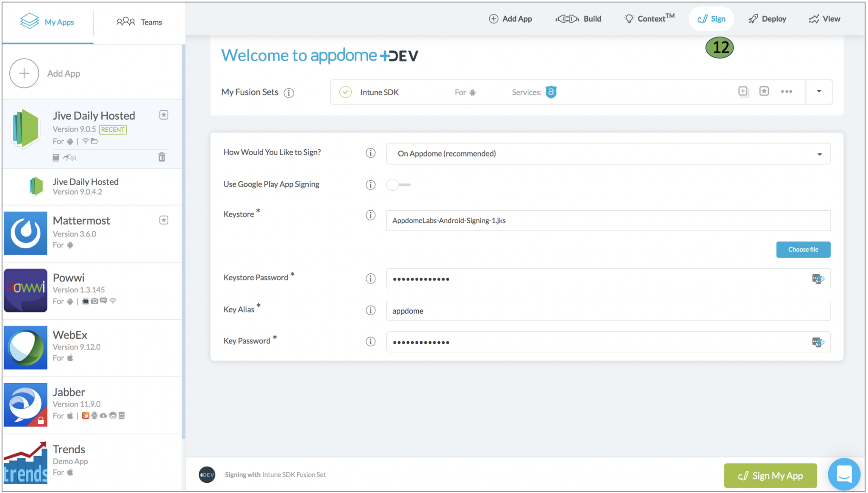Favorite the Intune SDK fusion set
Image resolution: width=868 pixels, height=493 pixels.
[764, 91]
